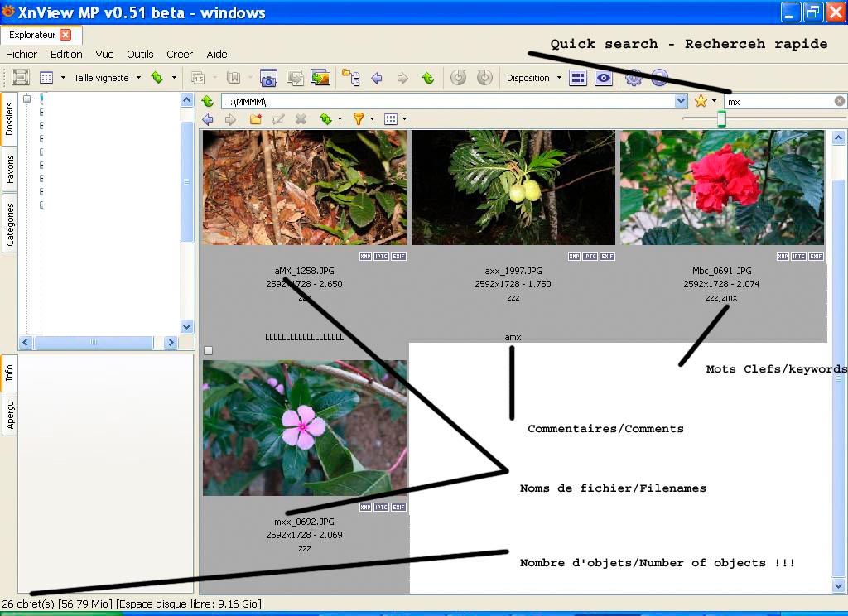The width and height of the screenshot is (848, 616).
Task: Go forward using main toolbar gray arrow
Action: pyautogui.click(x=402, y=78)
